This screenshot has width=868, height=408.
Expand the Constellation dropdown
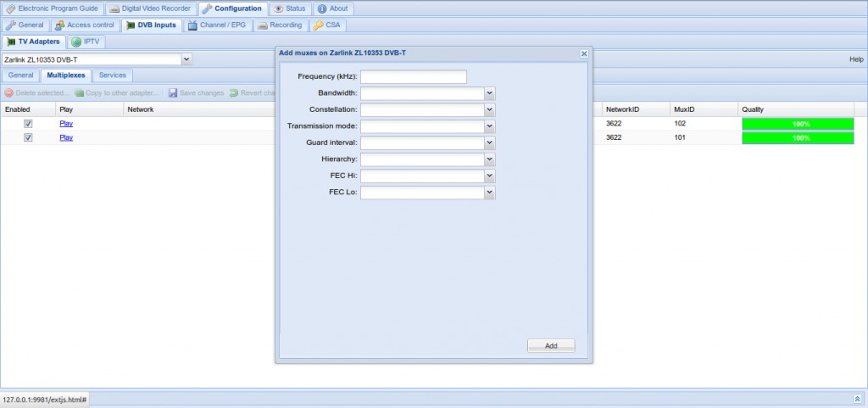pyautogui.click(x=489, y=110)
